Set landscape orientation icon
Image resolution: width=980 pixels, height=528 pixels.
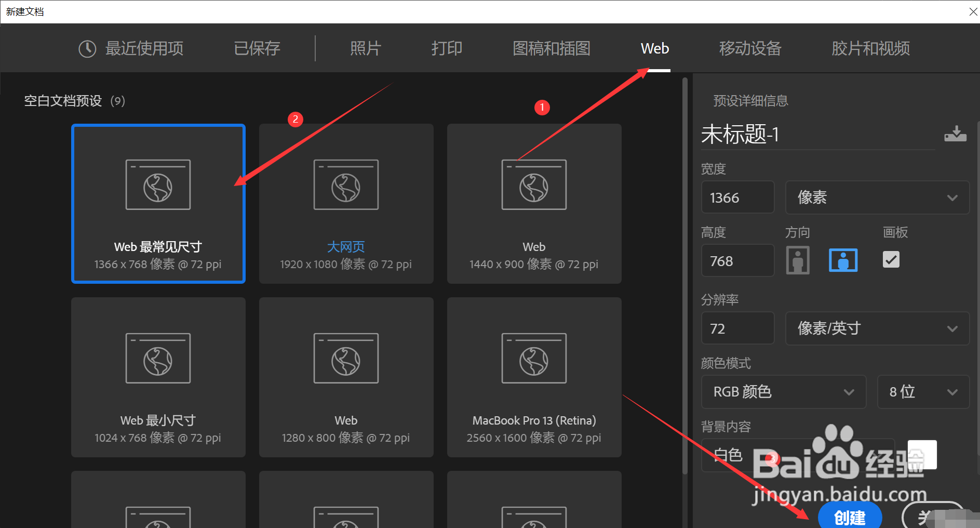pyautogui.click(x=843, y=260)
